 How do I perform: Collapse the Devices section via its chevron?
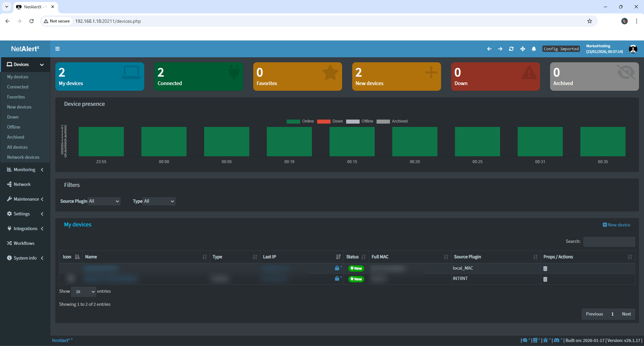42,65
